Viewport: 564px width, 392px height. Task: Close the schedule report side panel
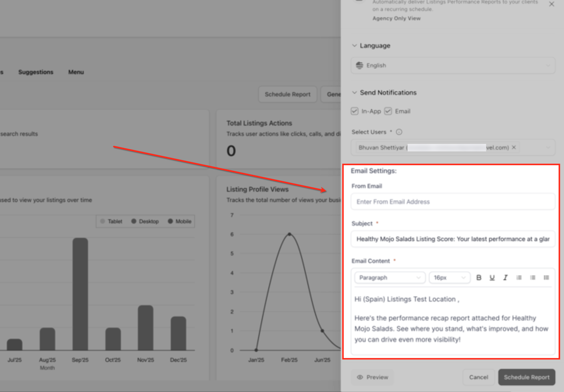(551, 4)
